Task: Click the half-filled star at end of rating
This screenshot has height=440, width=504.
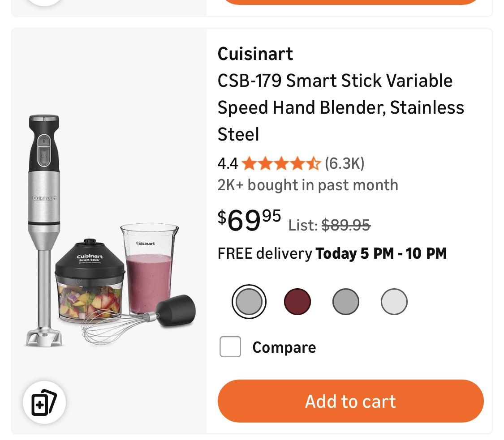Action: pos(314,163)
